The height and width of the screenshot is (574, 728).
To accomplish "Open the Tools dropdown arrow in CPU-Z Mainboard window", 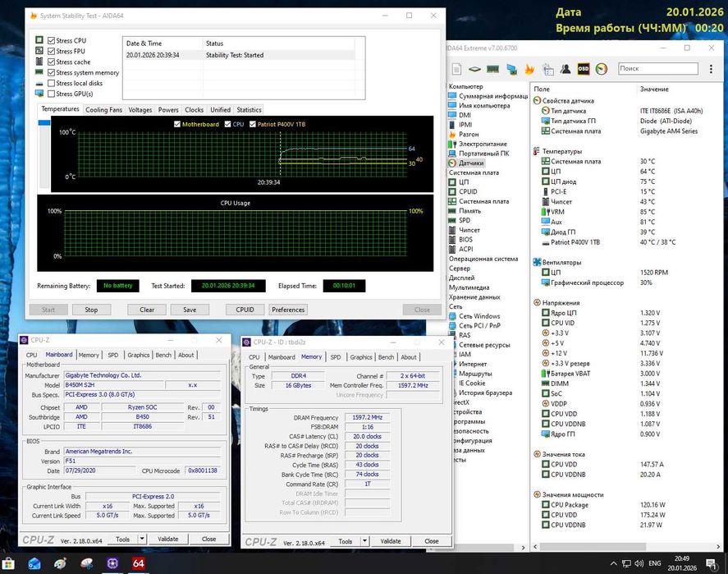I will [x=142, y=539].
